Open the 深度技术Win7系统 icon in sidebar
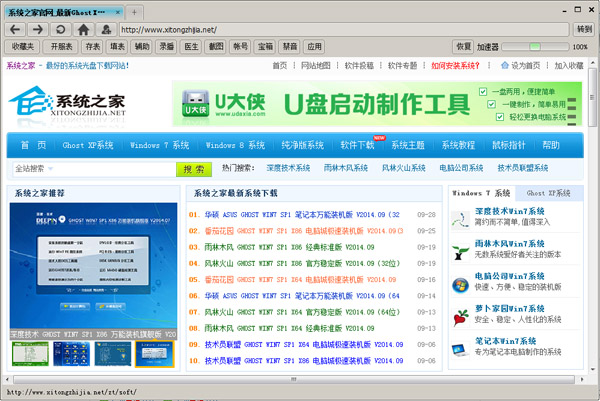This screenshot has height=401, width=600. (x=460, y=217)
